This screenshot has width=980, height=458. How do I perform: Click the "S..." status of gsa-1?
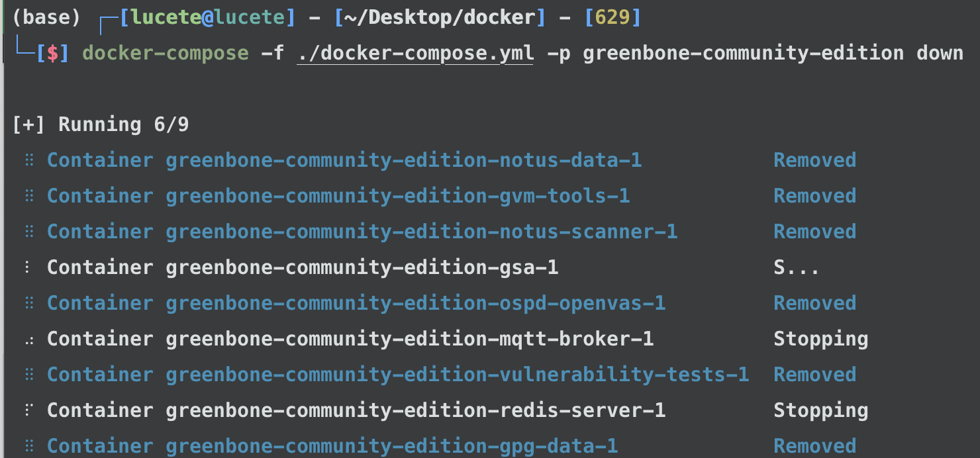797,267
